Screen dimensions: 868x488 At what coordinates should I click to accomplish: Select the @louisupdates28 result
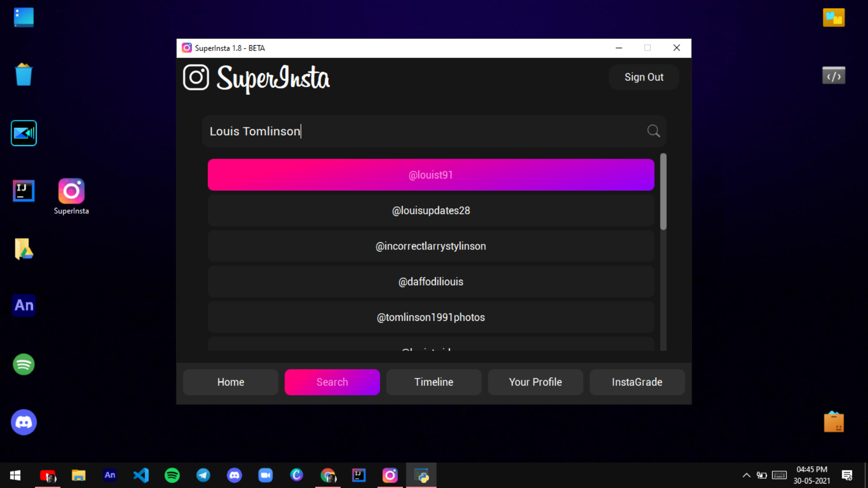pyautogui.click(x=430, y=211)
